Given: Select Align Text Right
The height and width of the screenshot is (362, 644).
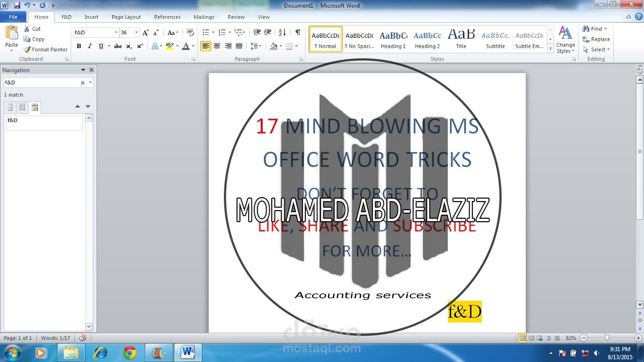Looking at the screenshot, I should [x=228, y=46].
